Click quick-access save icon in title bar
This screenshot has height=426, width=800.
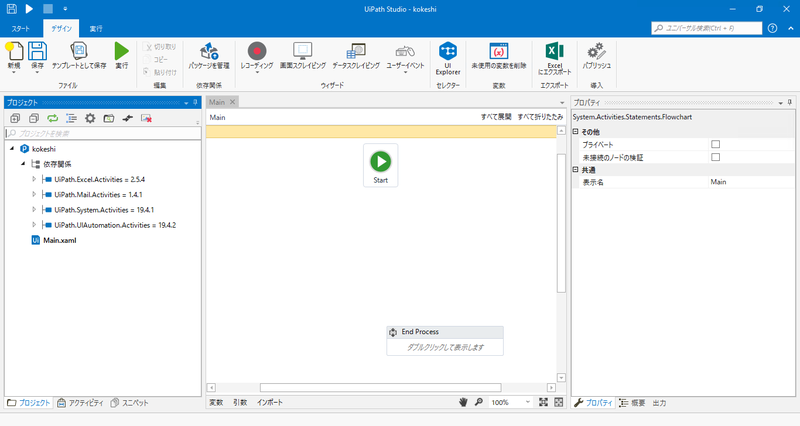tap(11, 9)
